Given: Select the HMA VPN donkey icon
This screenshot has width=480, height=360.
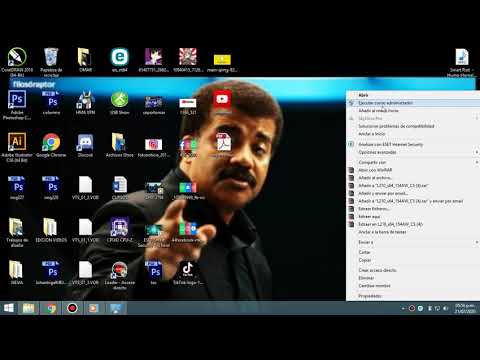Looking at the screenshot, I should tap(85, 100).
